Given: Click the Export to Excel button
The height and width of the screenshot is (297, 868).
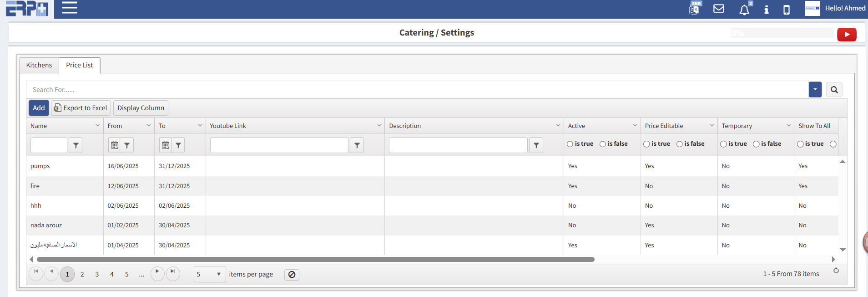Looking at the screenshot, I should (x=81, y=108).
